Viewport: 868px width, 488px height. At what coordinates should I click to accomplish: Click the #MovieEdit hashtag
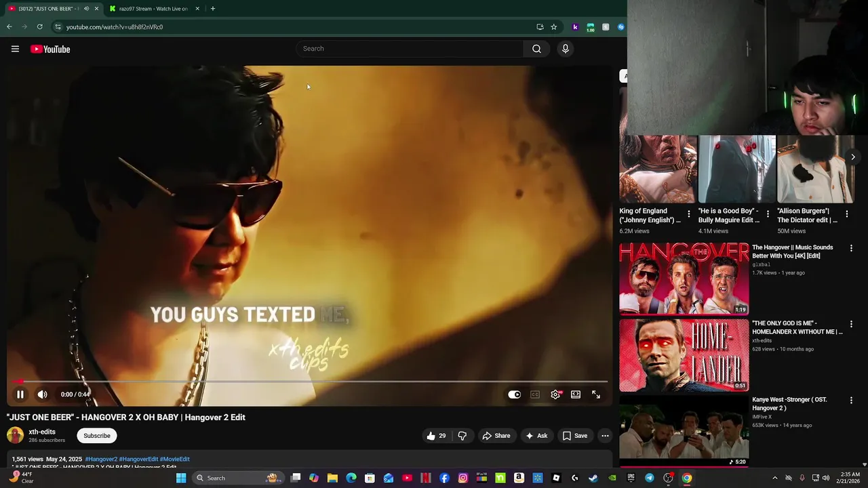tap(174, 459)
